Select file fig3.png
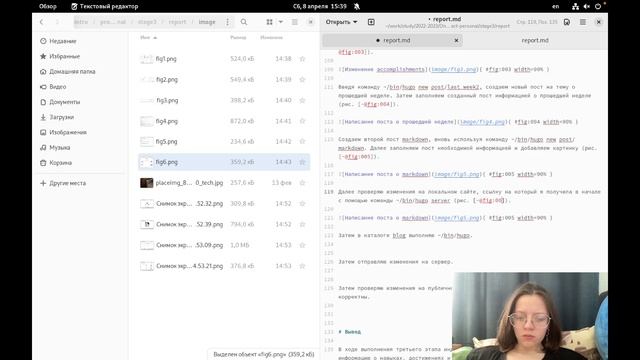The width and height of the screenshot is (640, 360). point(224,100)
